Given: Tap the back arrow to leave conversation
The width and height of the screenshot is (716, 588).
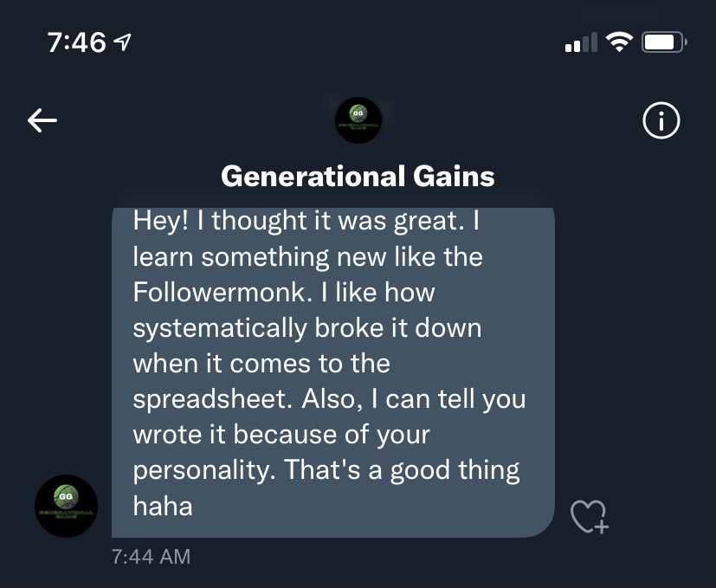Looking at the screenshot, I should 42,121.
